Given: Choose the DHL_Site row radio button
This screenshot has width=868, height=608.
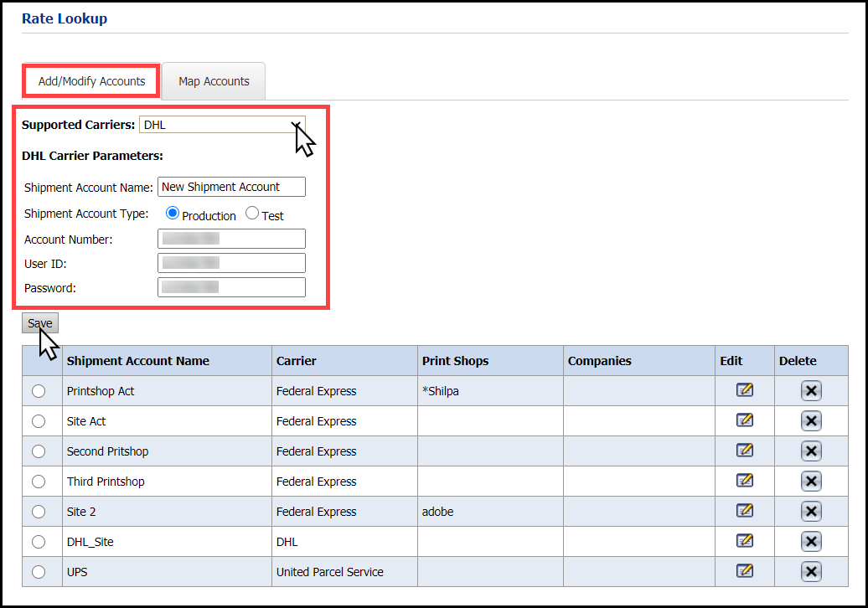Looking at the screenshot, I should [39, 542].
